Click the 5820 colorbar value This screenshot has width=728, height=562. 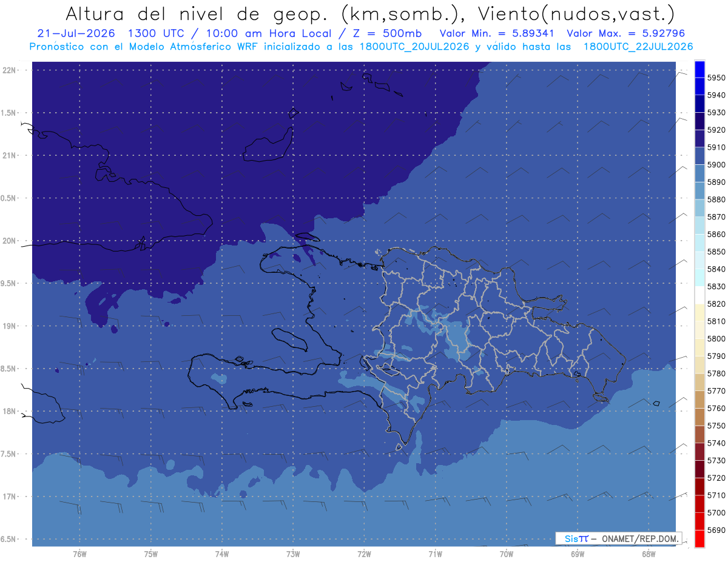coord(716,304)
